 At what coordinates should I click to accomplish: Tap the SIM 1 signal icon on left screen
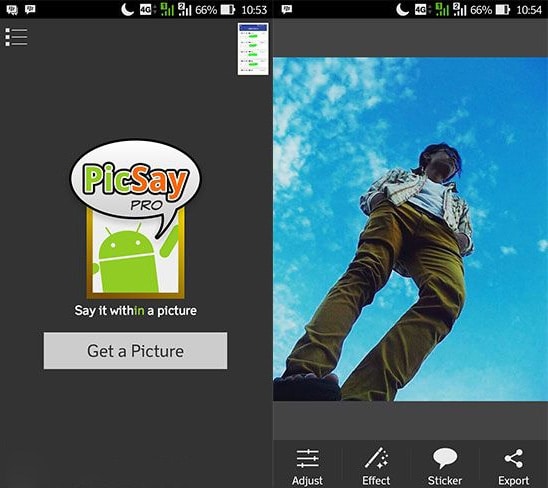click(x=167, y=9)
